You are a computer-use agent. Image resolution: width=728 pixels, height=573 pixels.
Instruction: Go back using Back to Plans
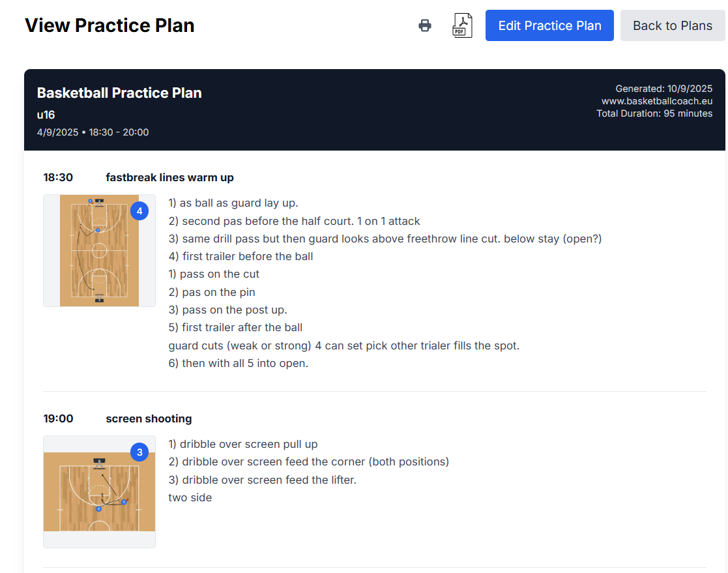(672, 25)
